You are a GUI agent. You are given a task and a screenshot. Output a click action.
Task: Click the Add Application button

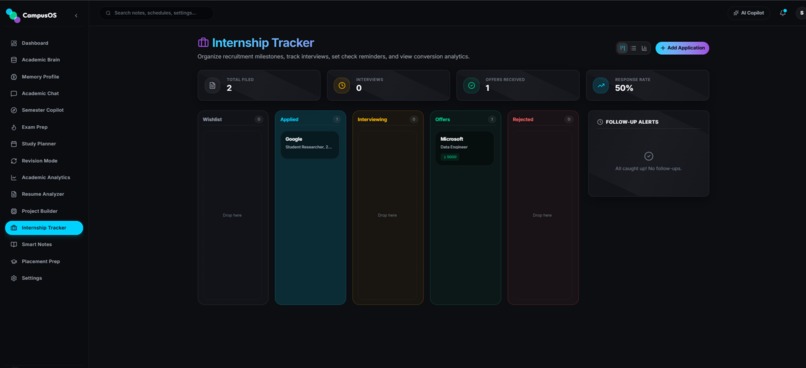682,48
